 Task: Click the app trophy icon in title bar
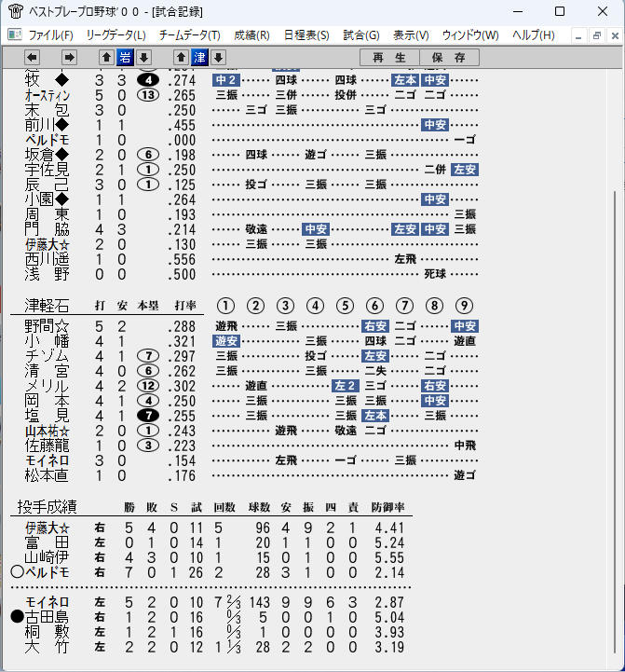(16, 11)
